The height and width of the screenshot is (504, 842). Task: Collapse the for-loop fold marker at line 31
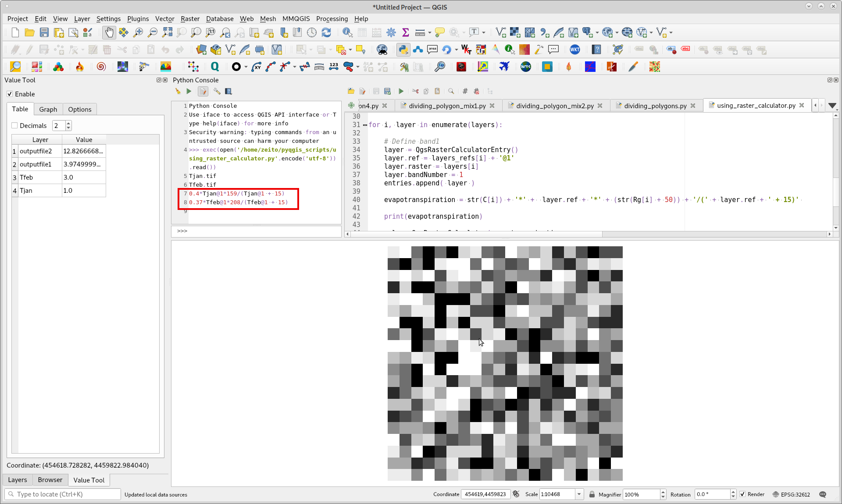pos(365,125)
